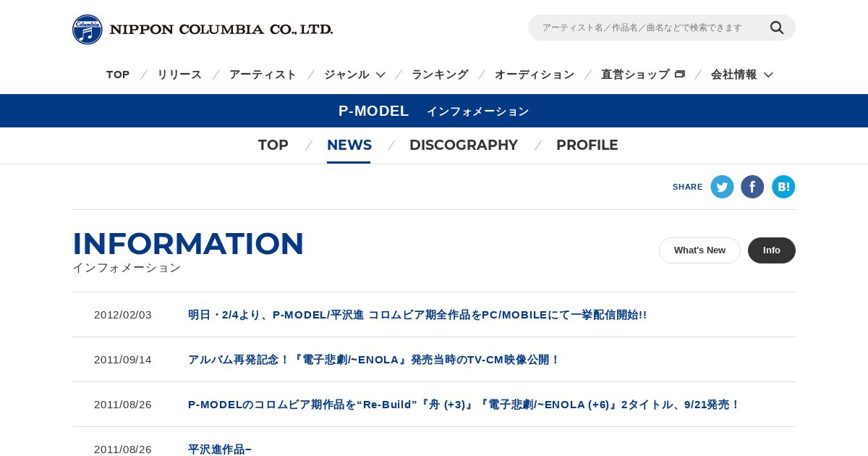Switch to DISCOGRAPHY tab

pyautogui.click(x=464, y=145)
